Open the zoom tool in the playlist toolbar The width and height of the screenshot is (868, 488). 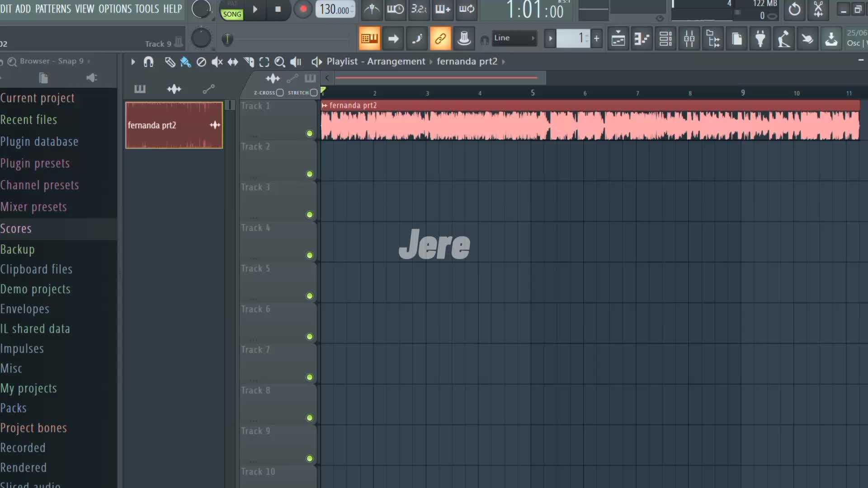pyautogui.click(x=280, y=62)
